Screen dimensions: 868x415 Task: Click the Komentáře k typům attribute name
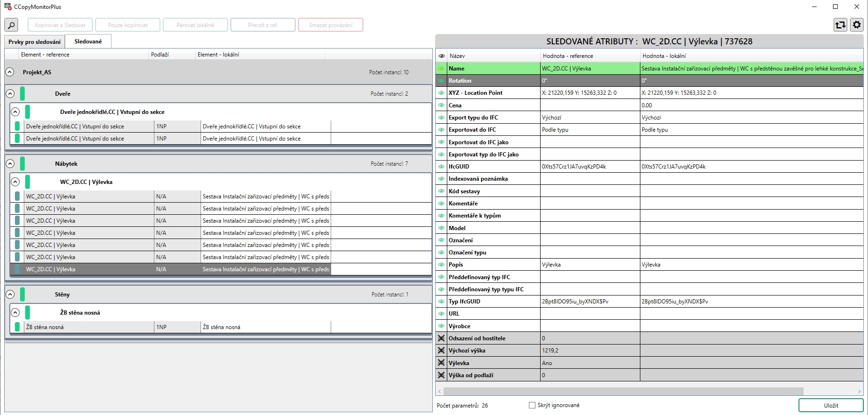(474, 215)
